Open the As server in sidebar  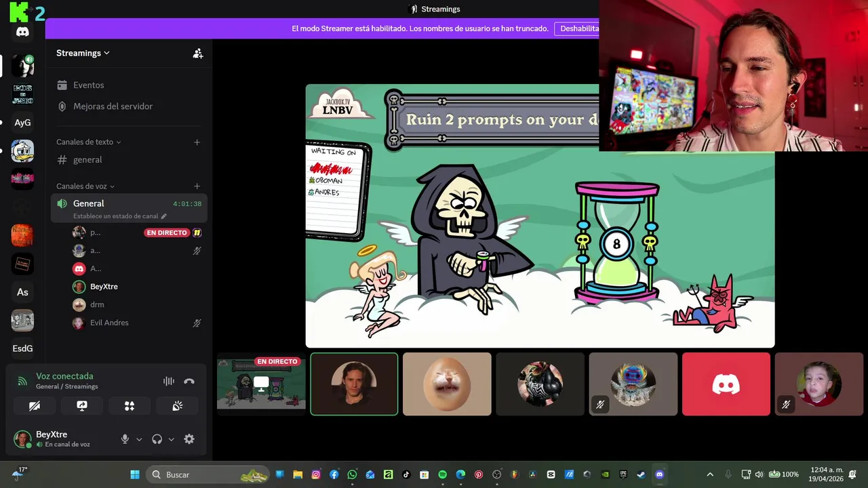(22, 292)
